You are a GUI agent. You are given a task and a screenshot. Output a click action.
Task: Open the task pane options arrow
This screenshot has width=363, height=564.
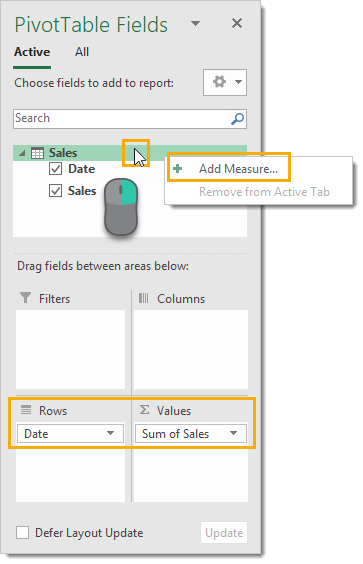tap(195, 24)
